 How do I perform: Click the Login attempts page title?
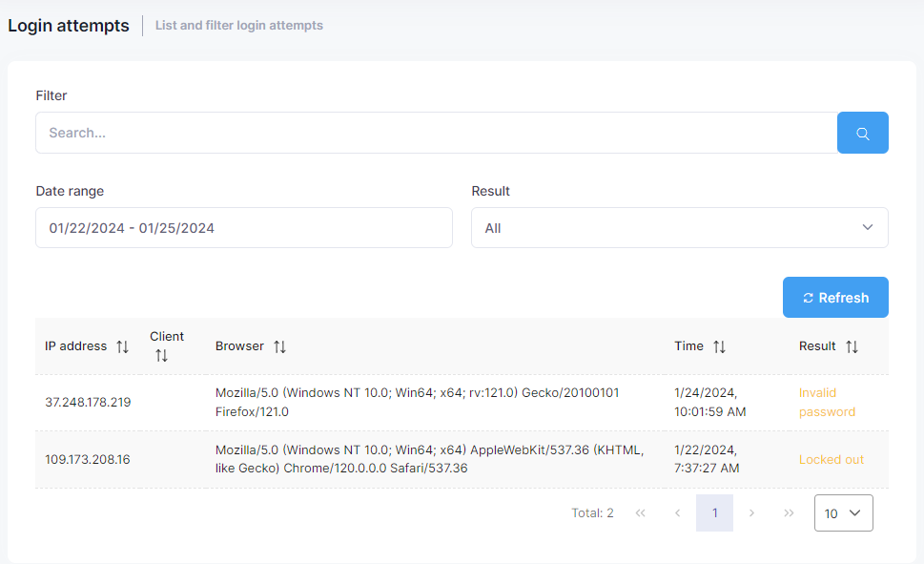69,26
